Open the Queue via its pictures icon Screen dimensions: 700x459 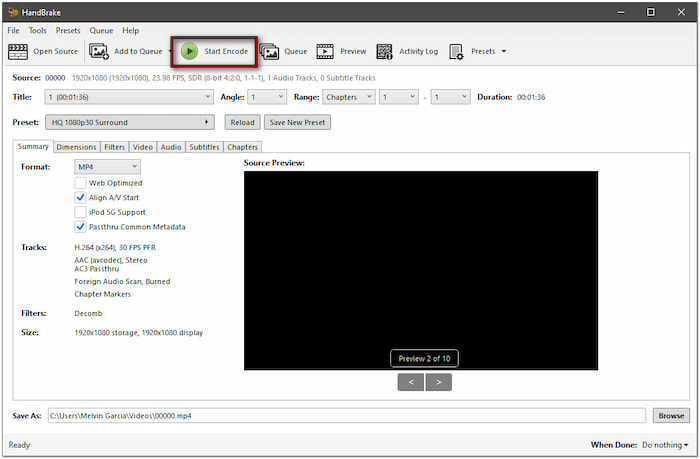coord(269,52)
